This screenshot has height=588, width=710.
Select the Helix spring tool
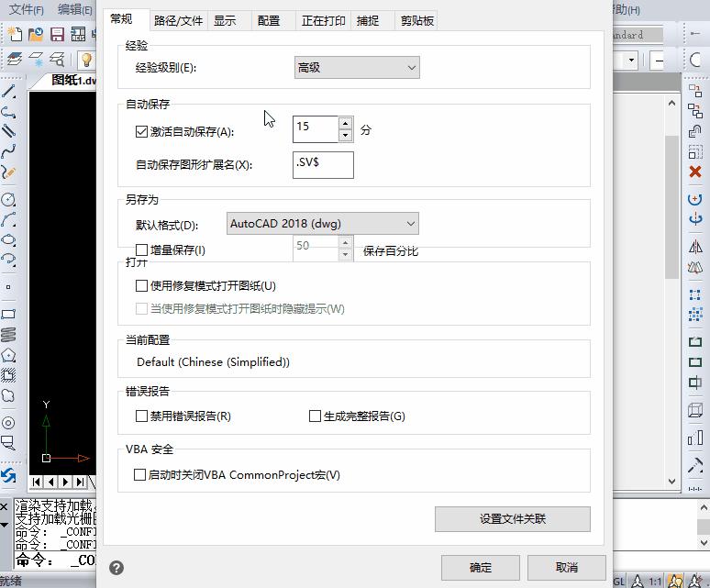(x=8, y=335)
